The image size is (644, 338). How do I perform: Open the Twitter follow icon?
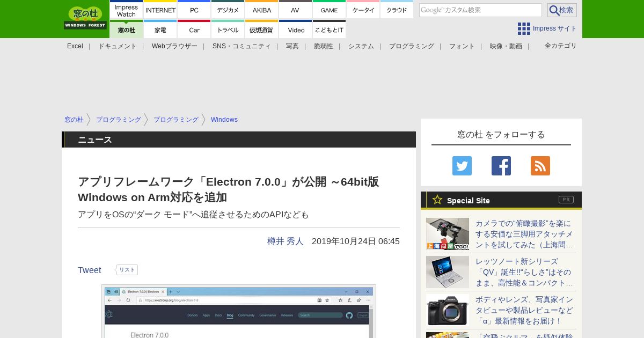tap(462, 166)
